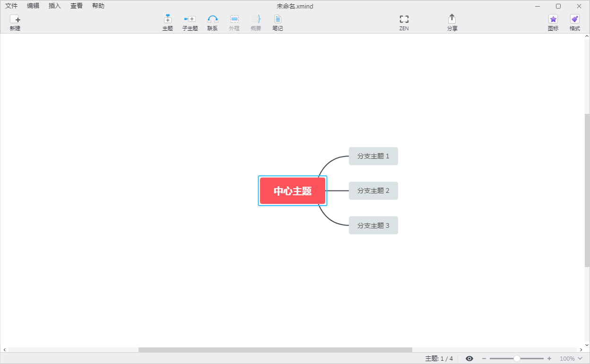Open the 图标 markers panel

pyautogui.click(x=553, y=23)
